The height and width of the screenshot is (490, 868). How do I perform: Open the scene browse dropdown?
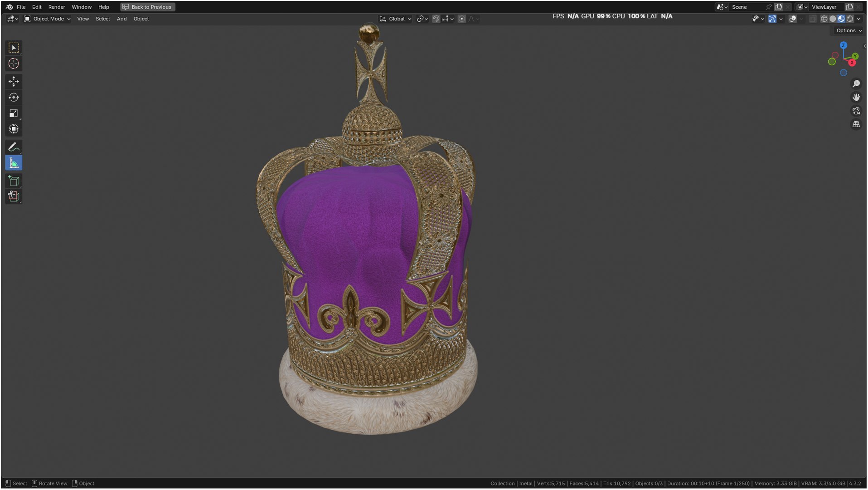[722, 7]
